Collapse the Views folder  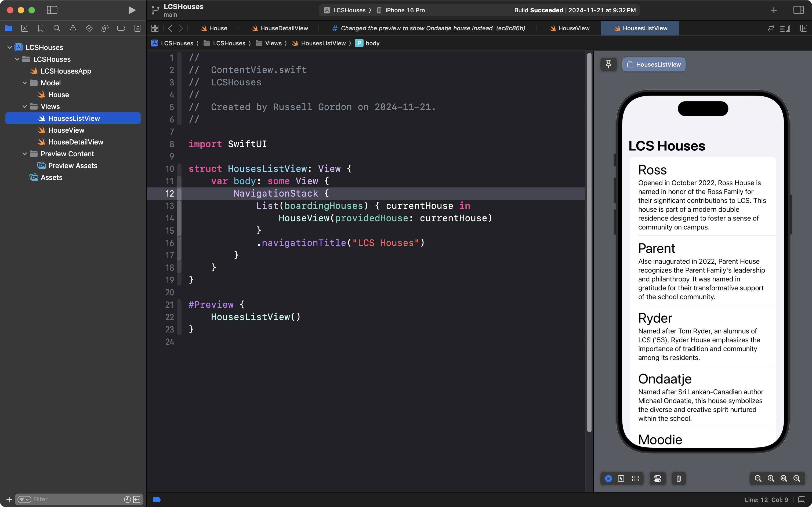(x=24, y=106)
